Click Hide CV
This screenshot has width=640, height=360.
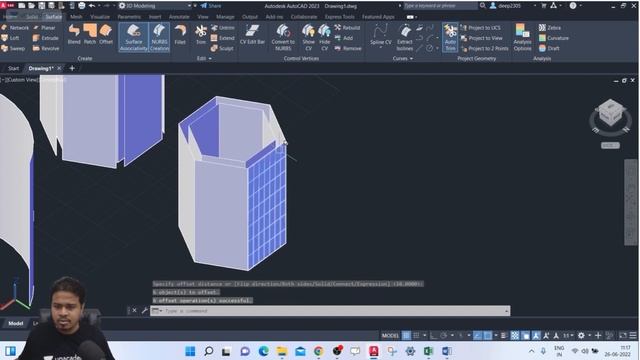click(324, 37)
